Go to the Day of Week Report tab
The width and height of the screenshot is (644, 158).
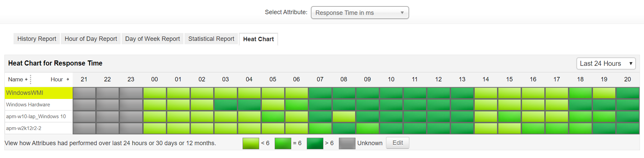pyautogui.click(x=152, y=39)
